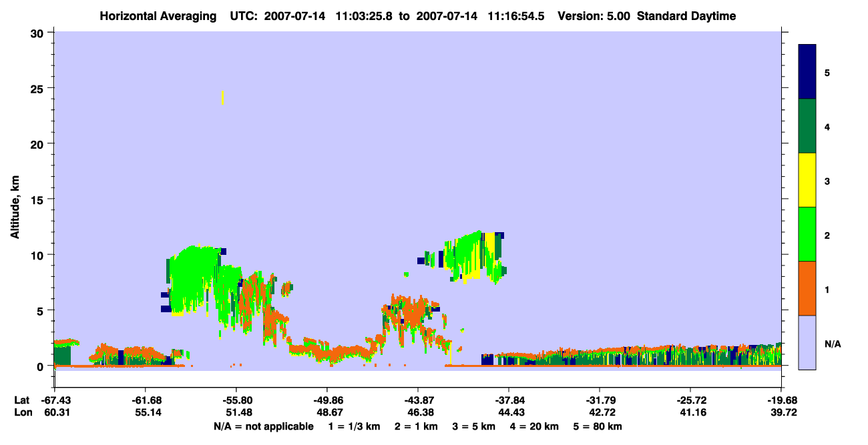
Task: Click the '3 = 5 km' legend text
Action: (474, 426)
